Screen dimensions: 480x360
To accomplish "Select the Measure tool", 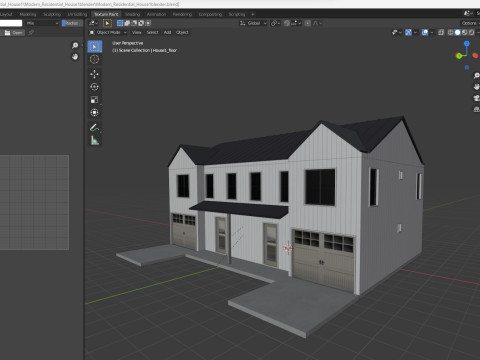I will tap(95, 141).
